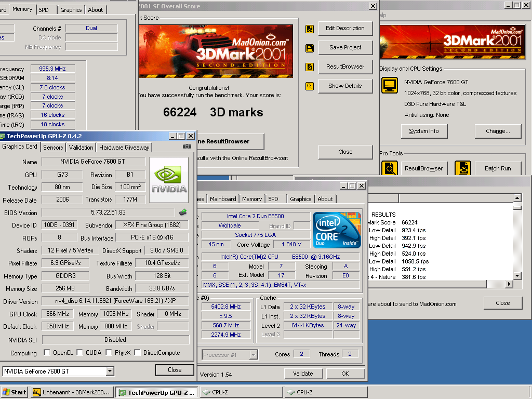Click the GPU-Z camera screenshot icon
The height and width of the screenshot is (399, 532).
click(x=187, y=147)
